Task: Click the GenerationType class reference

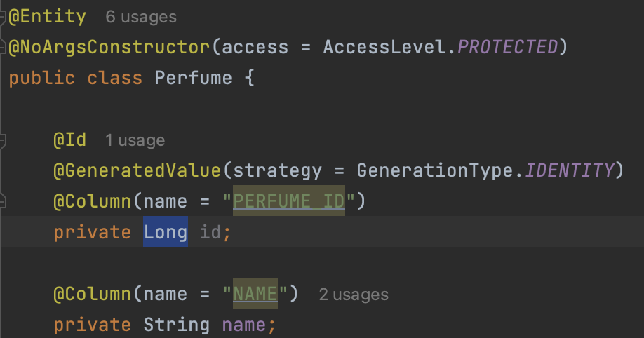Action: coord(435,170)
